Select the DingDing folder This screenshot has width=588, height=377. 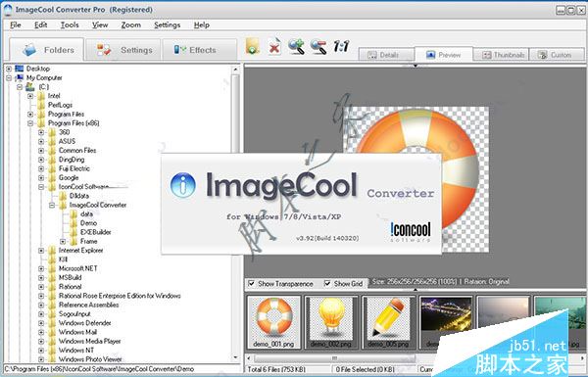72,160
